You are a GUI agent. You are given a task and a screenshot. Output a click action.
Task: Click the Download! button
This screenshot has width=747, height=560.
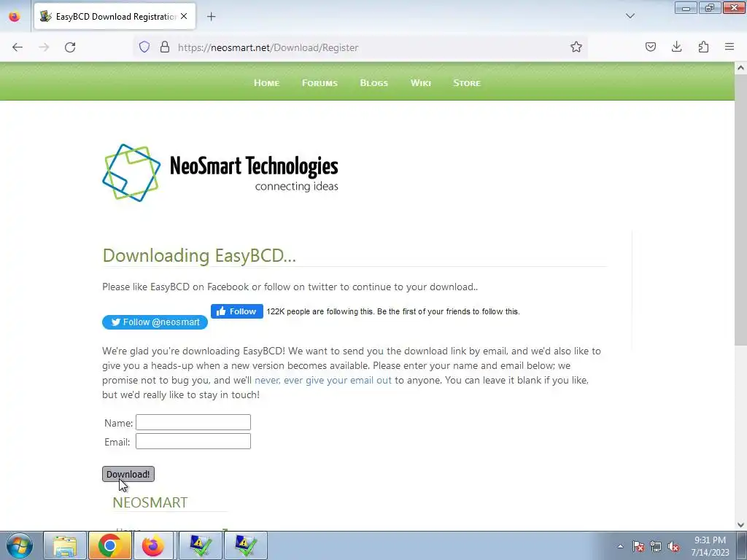coord(128,474)
